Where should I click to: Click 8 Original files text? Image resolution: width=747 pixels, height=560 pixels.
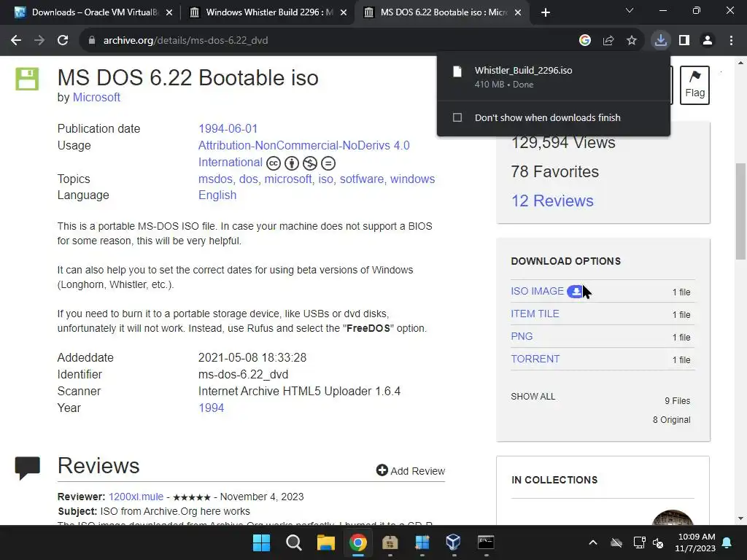[x=672, y=419]
